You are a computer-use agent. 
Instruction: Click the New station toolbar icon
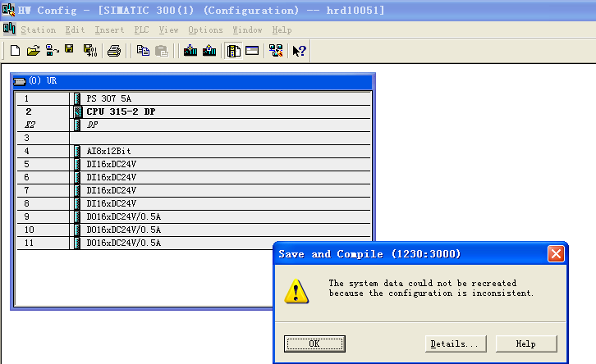point(16,51)
